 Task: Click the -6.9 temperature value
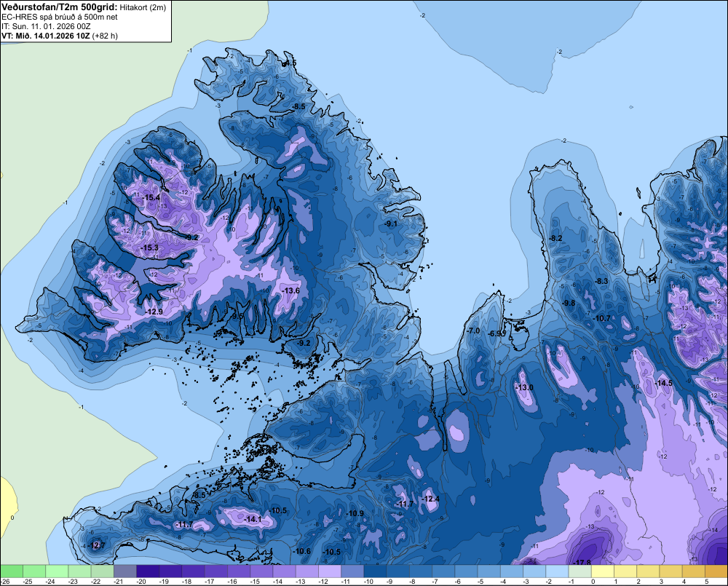coord(495,333)
